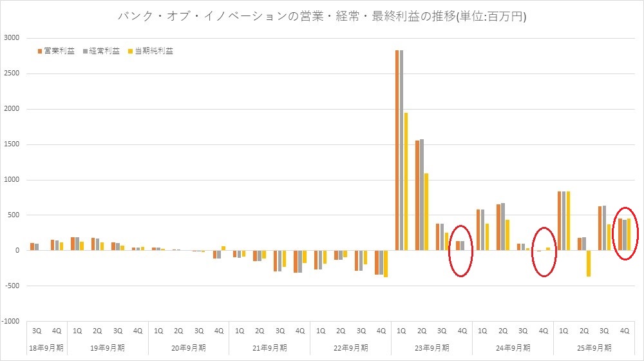Image resolution: width=644 pixels, height=361 pixels.
Task: Click the yellow 当期純利益 legend swatch
Action: pyautogui.click(x=131, y=50)
